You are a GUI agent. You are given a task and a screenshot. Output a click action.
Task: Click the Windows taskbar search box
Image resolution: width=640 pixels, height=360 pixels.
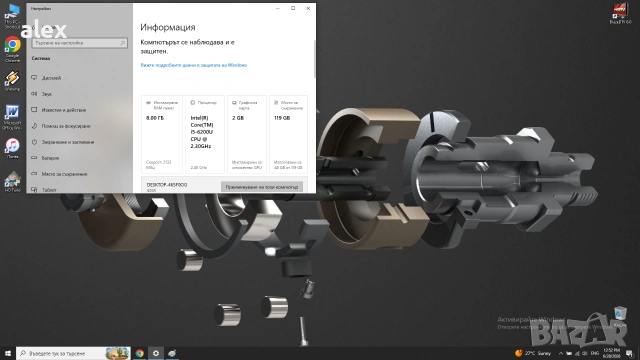[73, 353]
